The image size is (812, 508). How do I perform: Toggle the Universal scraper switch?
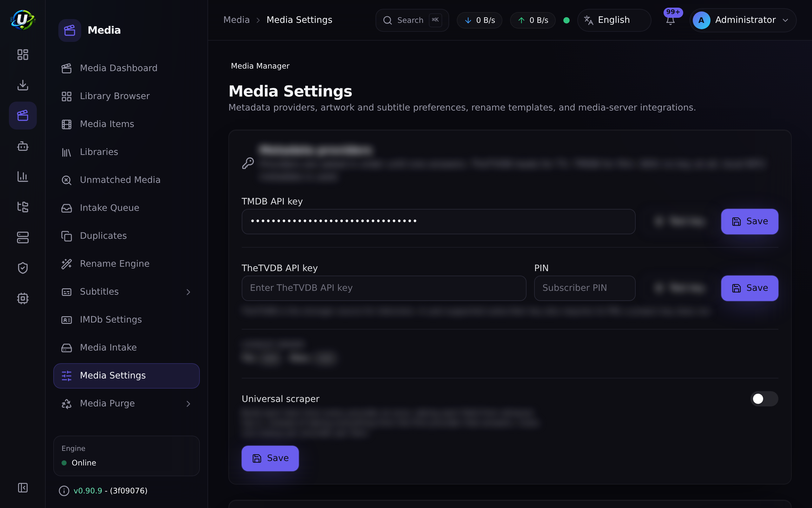point(764,399)
